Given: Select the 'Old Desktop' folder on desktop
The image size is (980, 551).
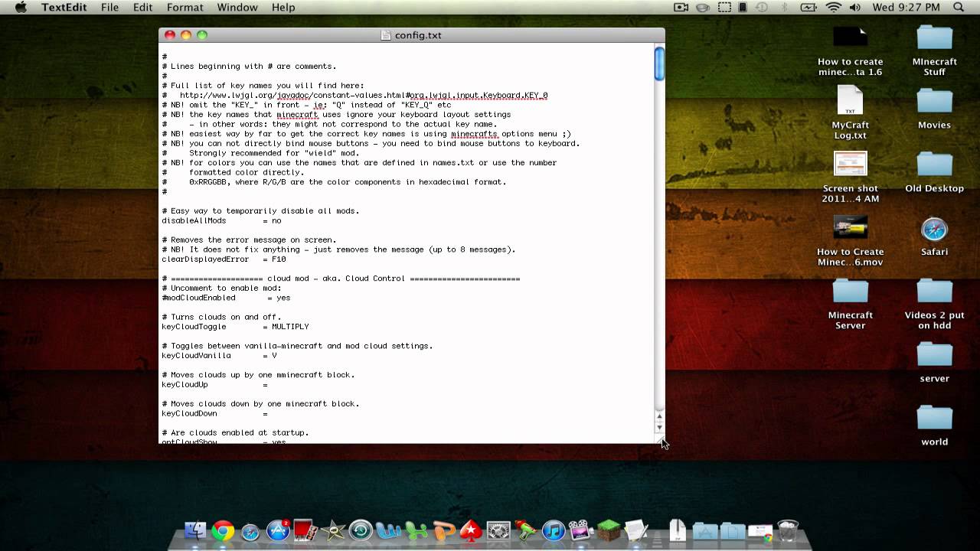Looking at the screenshot, I should [934, 172].
